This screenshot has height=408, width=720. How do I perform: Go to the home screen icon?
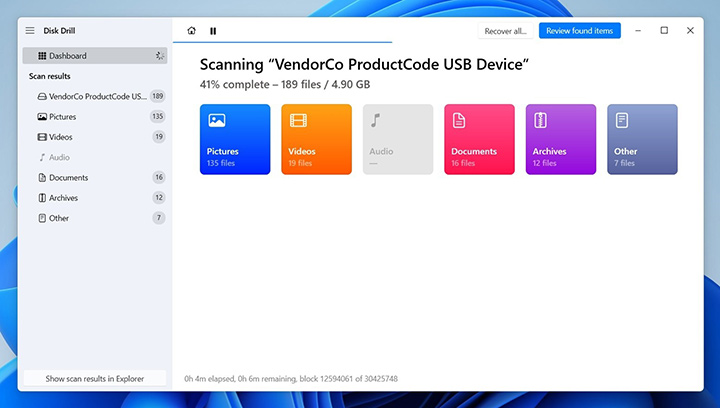(191, 31)
